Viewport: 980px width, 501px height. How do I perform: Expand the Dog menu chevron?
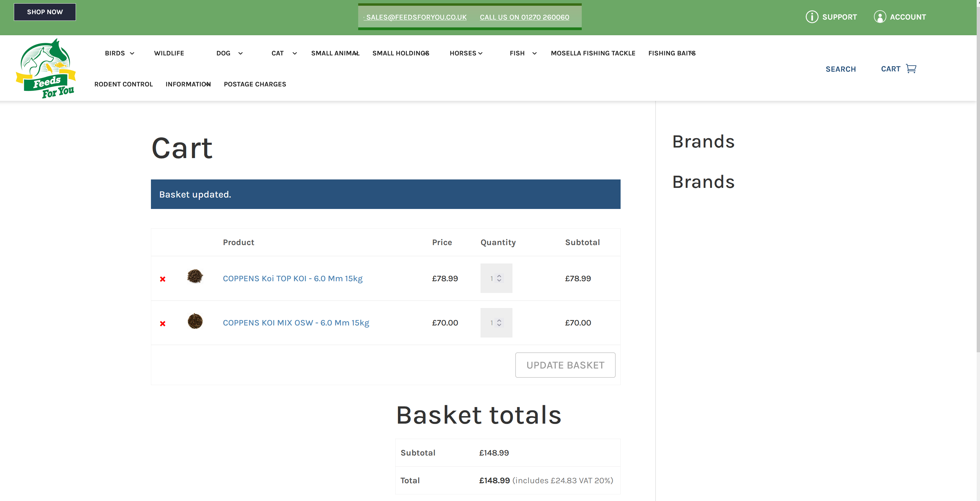pos(240,54)
